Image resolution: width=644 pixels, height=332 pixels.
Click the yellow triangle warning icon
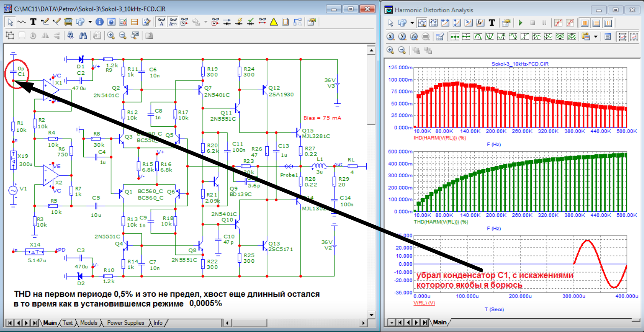pos(274,22)
